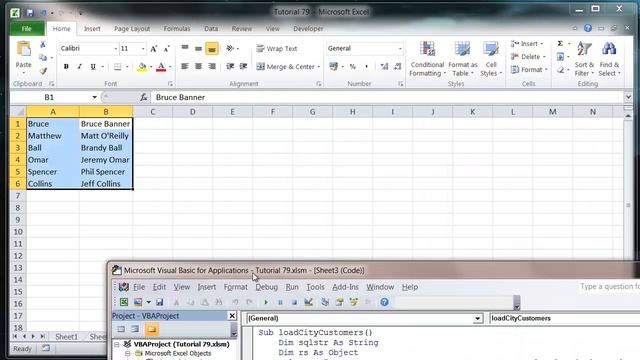This screenshot has width=640, height=360.
Task: Click the Top Align icon
Action: click(x=185, y=49)
